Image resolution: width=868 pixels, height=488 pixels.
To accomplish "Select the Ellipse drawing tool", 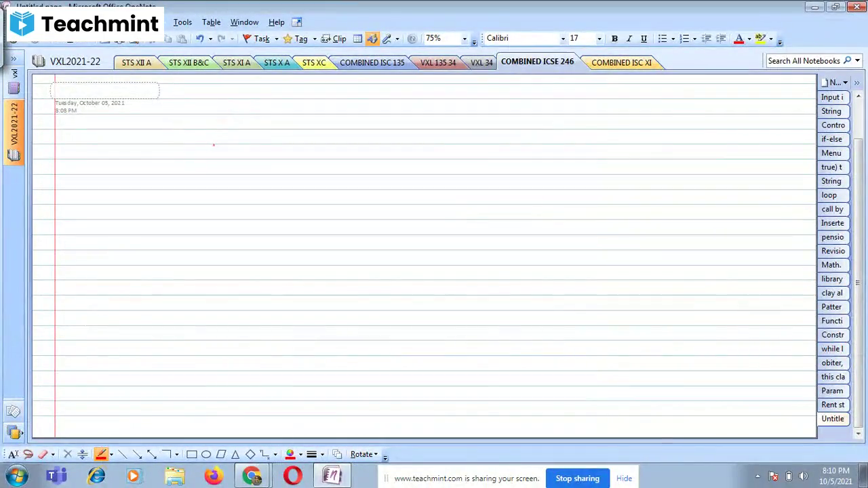I will click(206, 454).
